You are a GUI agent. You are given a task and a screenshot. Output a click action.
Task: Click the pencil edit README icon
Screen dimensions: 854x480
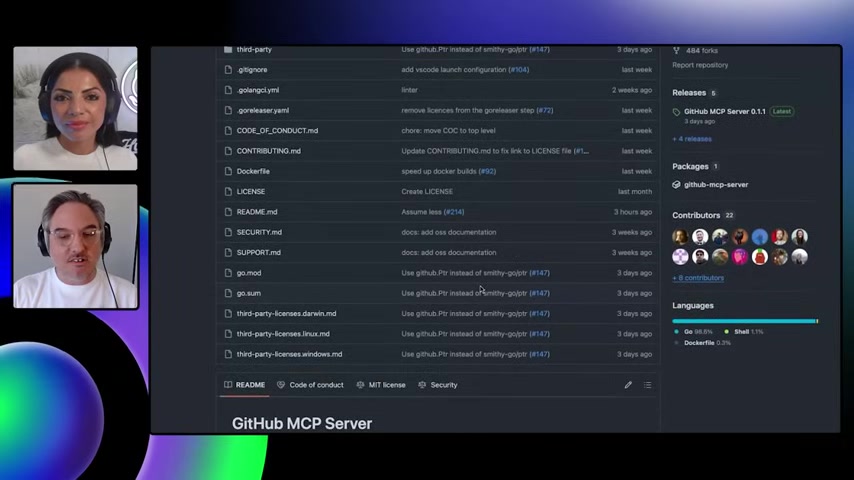[x=628, y=385]
